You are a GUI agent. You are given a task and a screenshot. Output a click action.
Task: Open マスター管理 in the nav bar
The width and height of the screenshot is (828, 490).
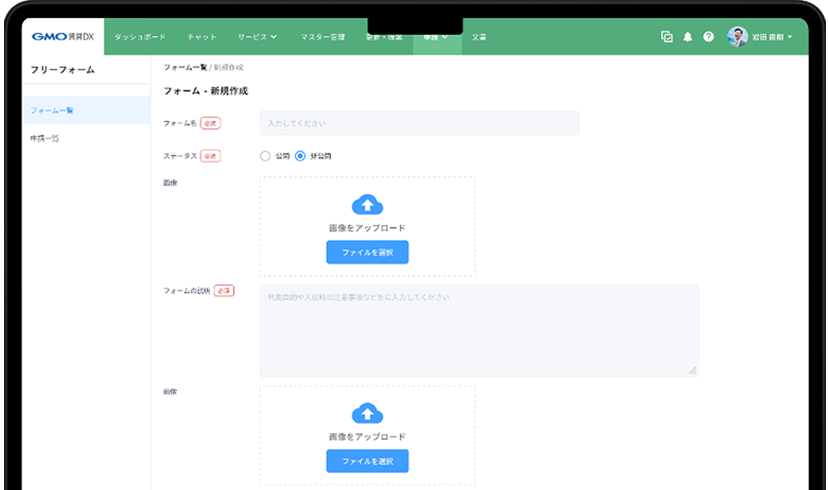click(x=323, y=37)
